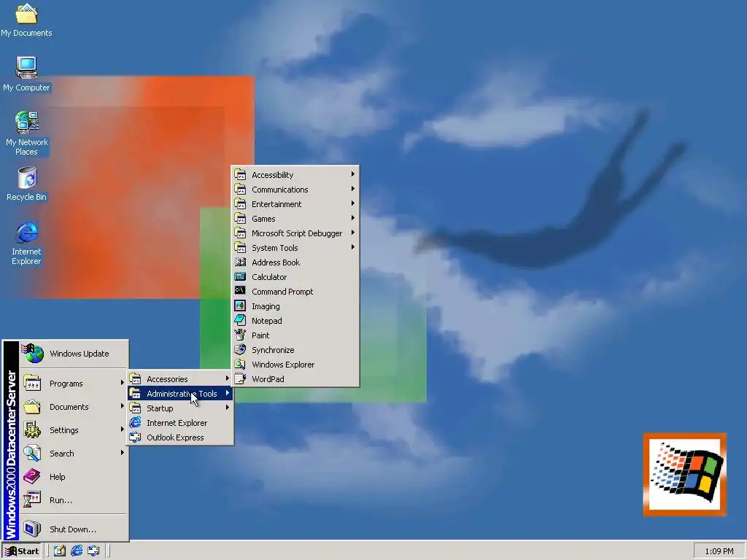Expand the Microsoft Script Debugger submenu arrow

pyautogui.click(x=352, y=233)
